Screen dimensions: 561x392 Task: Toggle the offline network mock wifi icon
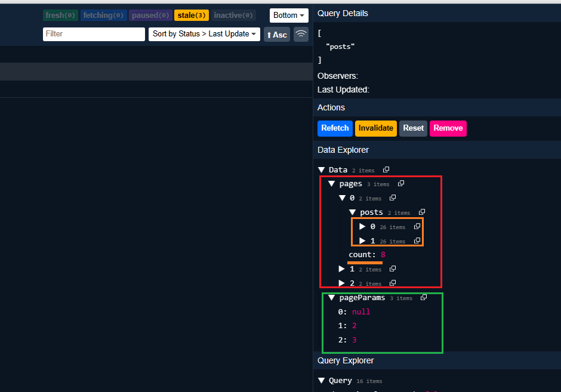[301, 34]
